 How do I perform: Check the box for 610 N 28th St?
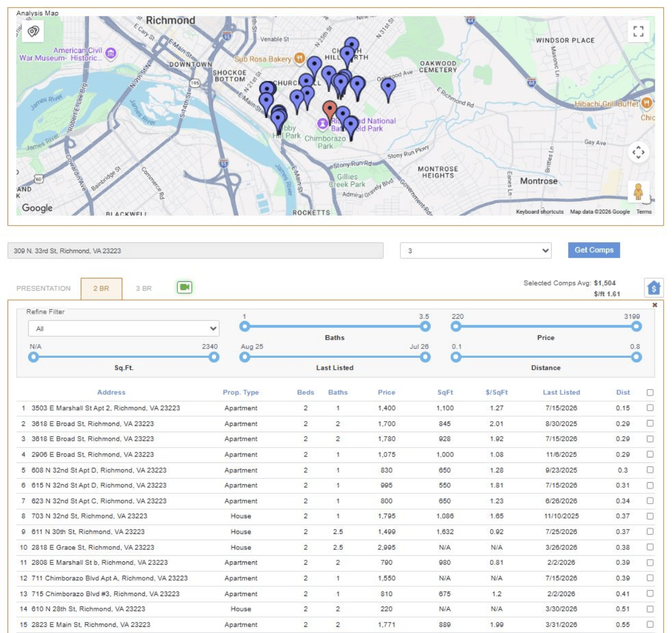(x=650, y=609)
